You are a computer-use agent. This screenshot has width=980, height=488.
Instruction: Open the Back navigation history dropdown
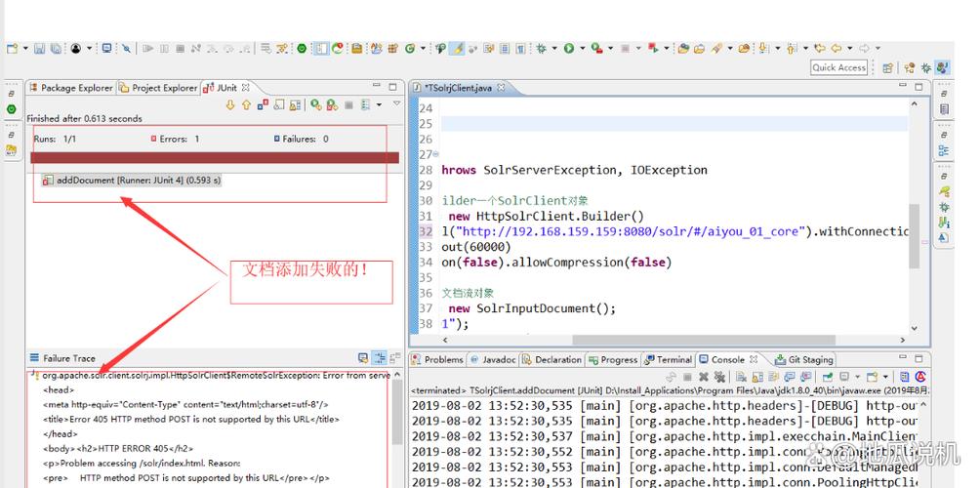click(x=849, y=48)
